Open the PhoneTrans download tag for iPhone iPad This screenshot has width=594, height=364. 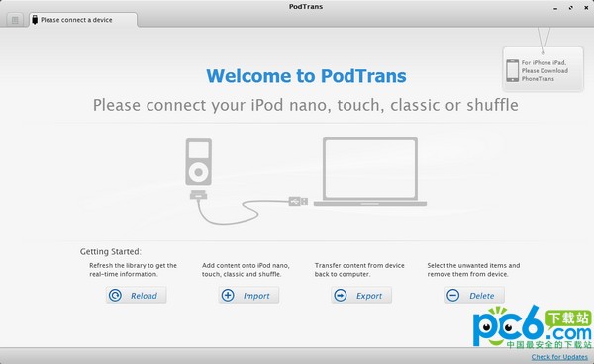click(543, 69)
